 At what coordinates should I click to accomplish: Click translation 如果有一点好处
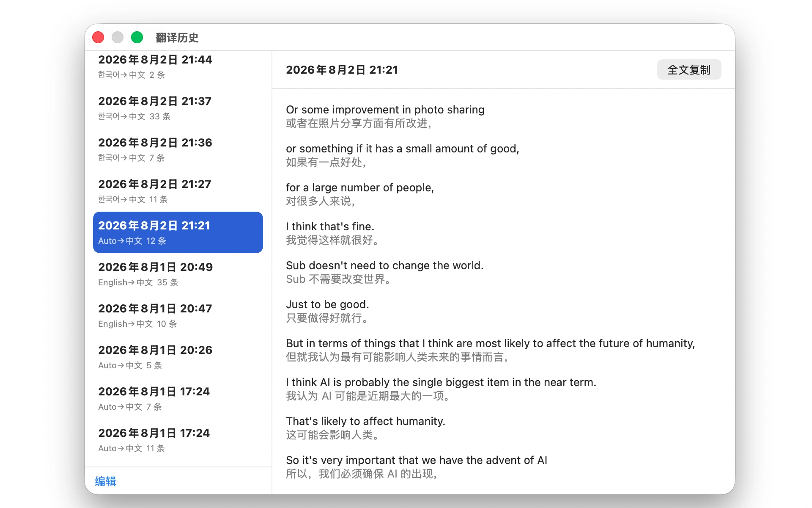[x=326, y=162]
